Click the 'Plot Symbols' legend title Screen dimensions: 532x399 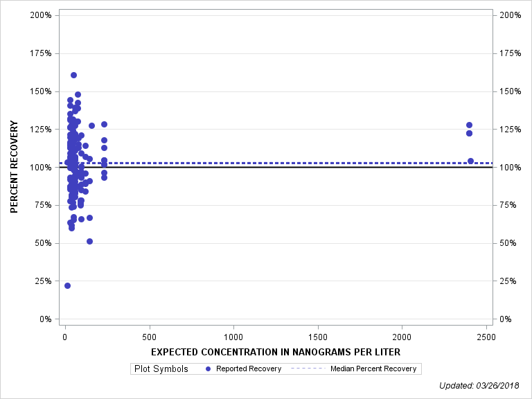(161, 369)
